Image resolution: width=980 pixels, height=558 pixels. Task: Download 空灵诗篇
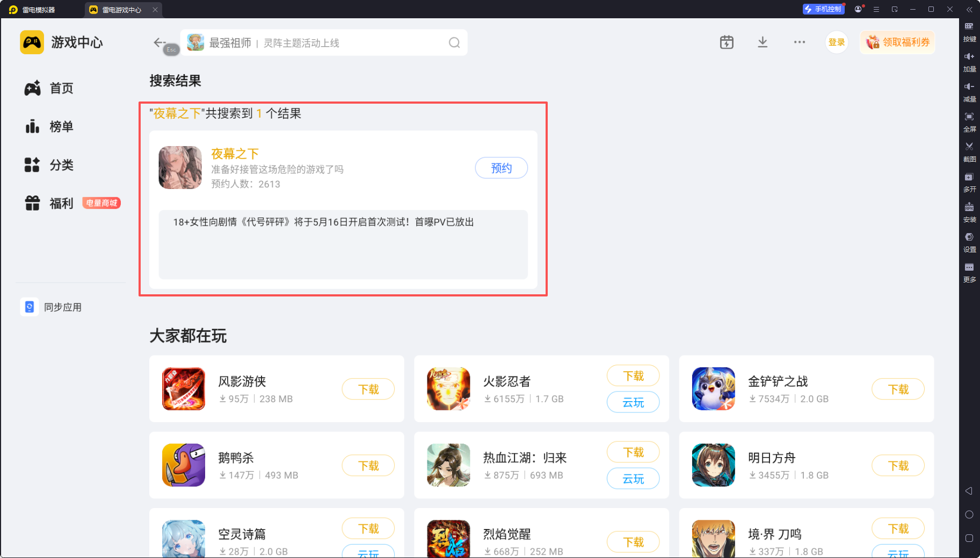pyautogui.click(x=368, y=528)
